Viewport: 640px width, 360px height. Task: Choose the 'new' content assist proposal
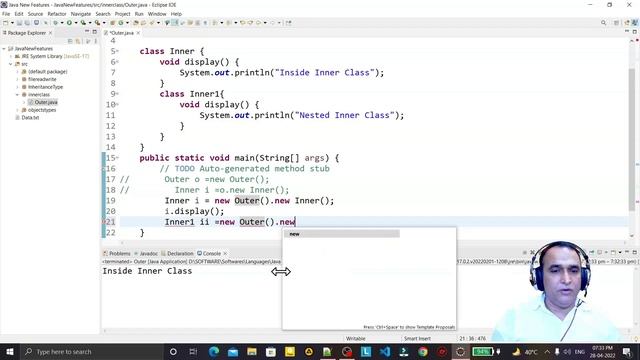pos(342,234)
